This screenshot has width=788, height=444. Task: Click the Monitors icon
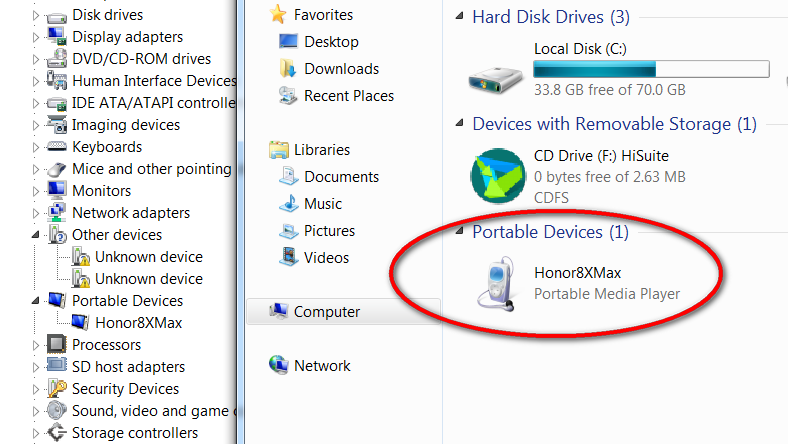(x=56, y=191)
